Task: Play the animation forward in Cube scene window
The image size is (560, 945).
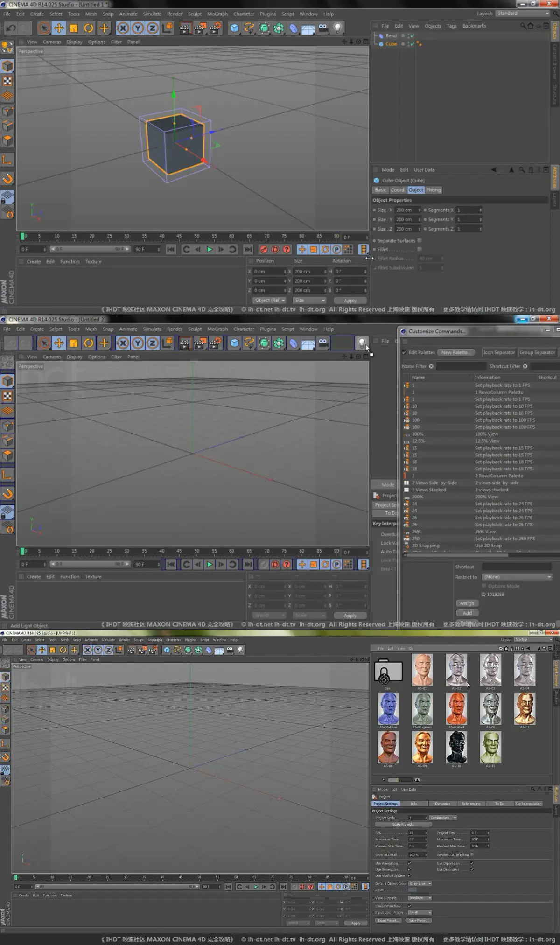Action: tap(210, 250)
